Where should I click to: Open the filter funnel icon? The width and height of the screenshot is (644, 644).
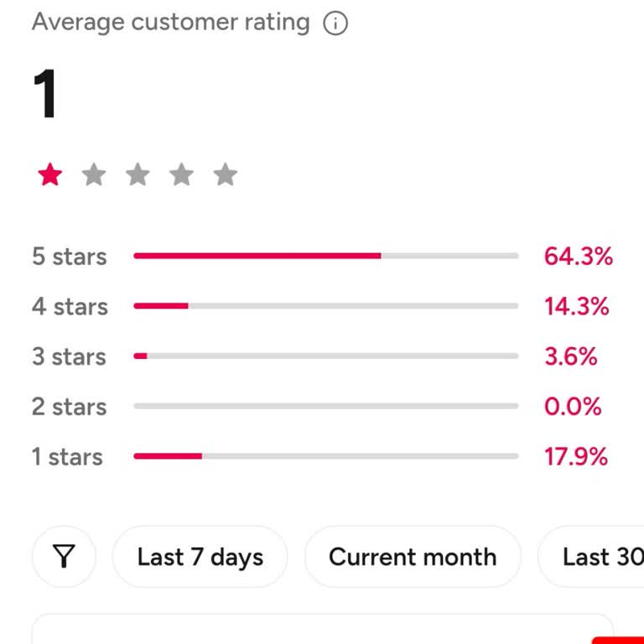(x=64, y=557)
